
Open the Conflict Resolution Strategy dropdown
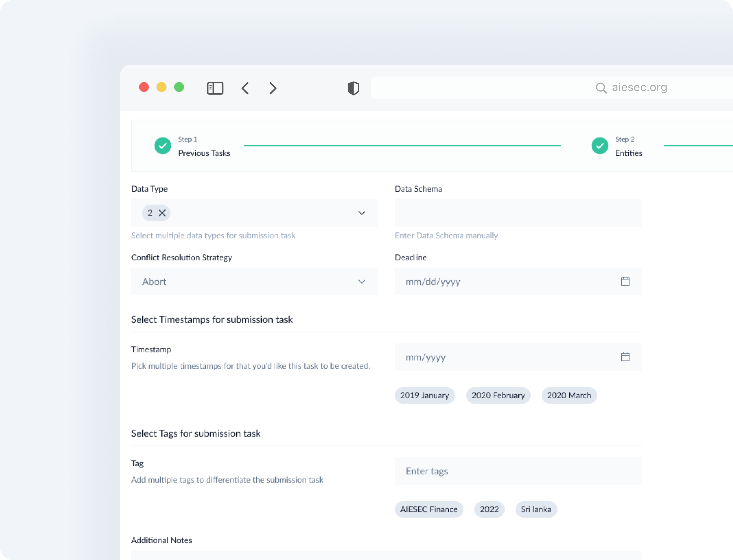coord(255,282)
